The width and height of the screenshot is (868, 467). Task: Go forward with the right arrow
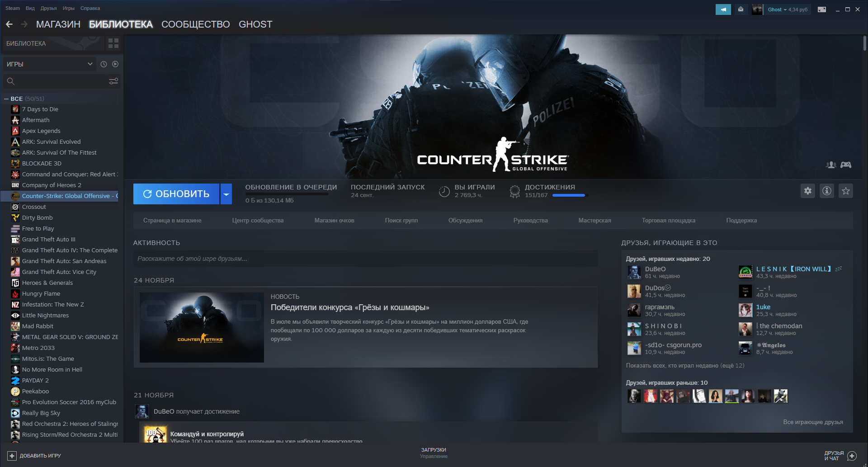click(x=24, y=24)
